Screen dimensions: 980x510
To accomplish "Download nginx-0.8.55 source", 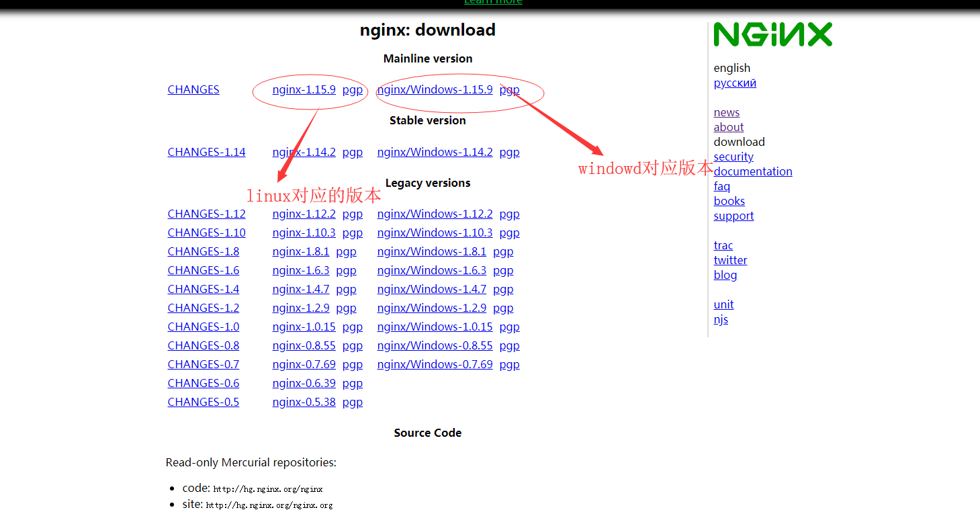I will (304, 345).
